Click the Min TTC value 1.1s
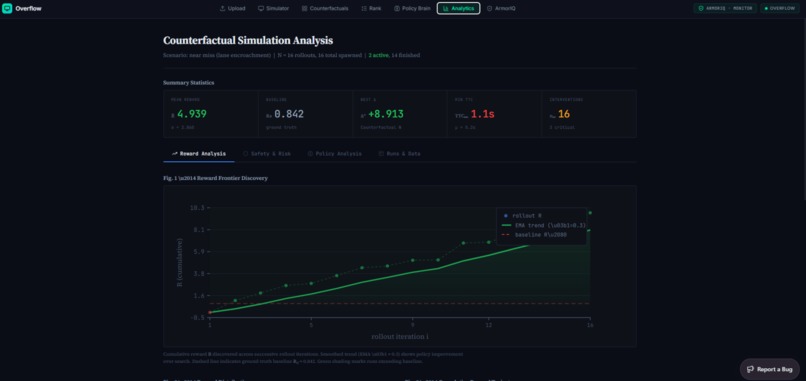Screen dimensions: 806x381 (x=483, y=114)
